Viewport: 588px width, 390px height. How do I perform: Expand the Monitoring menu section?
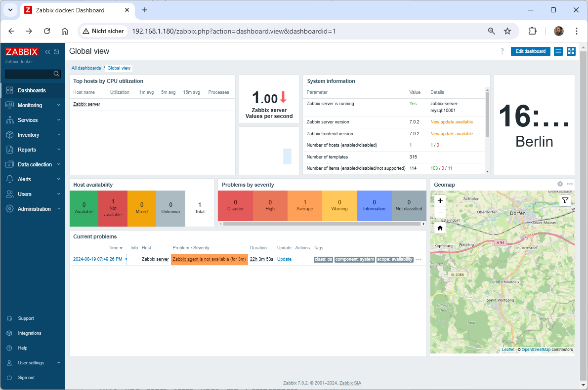[30, 105]
